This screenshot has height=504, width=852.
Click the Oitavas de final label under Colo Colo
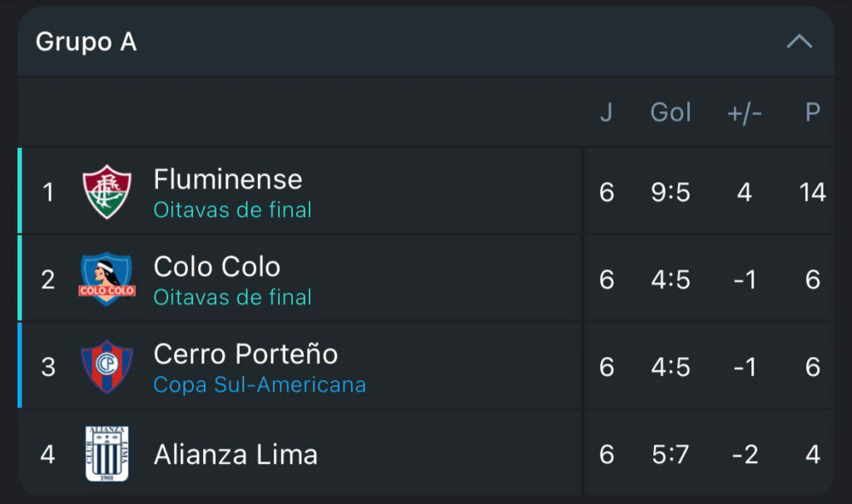pos(232,298)
